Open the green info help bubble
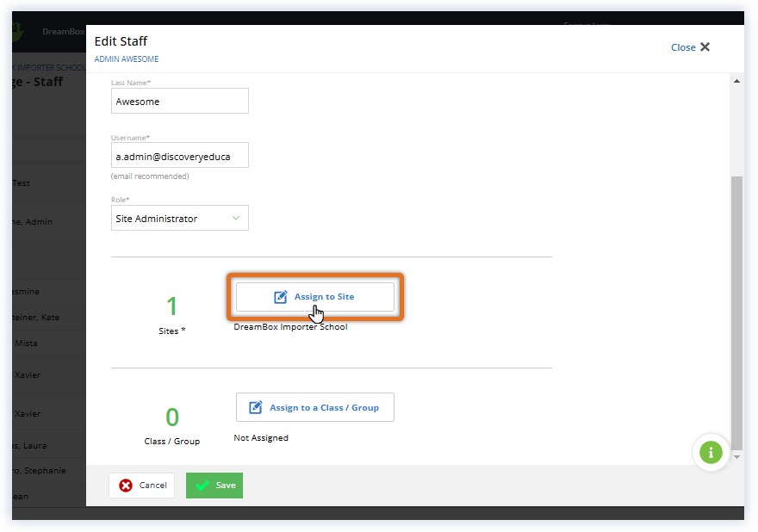 pos(711,453)
